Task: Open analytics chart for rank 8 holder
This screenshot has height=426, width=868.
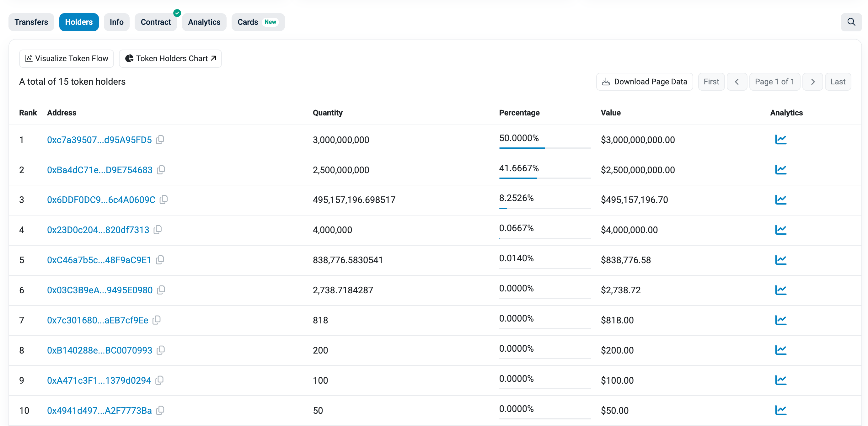Action: 780,350
